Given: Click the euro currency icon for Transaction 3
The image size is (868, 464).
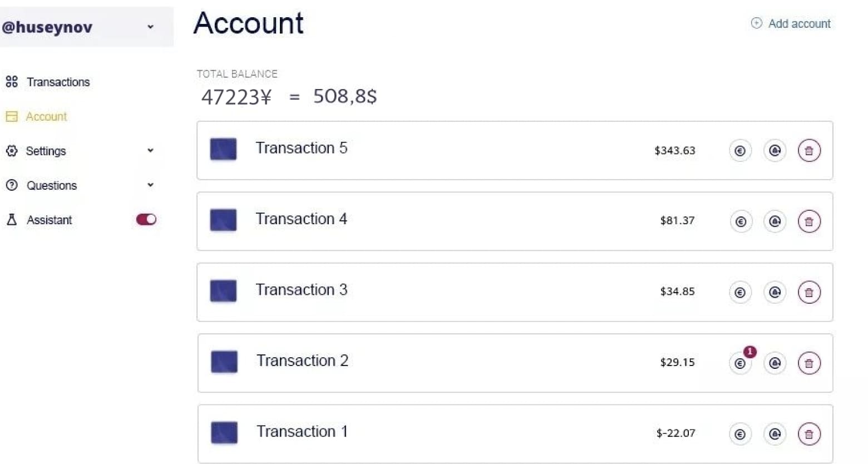Looking at the screenshot, I should [x=740, y=293].
